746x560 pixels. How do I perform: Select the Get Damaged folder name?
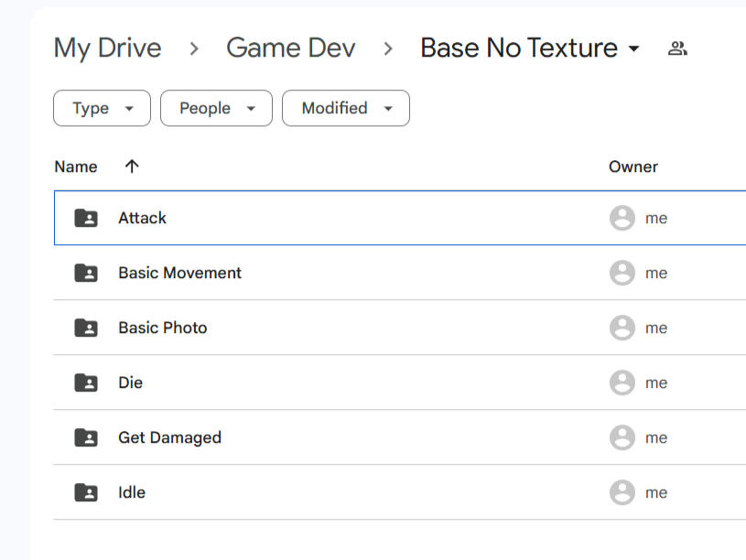point(169,437)
